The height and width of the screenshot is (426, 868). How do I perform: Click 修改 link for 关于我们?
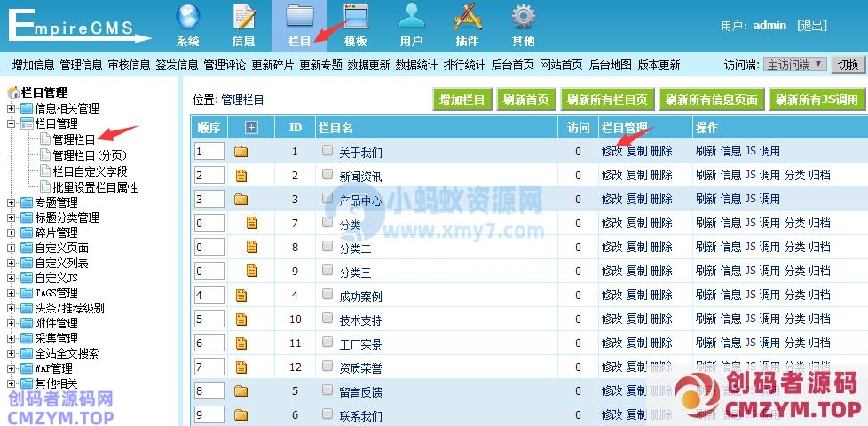point(612,152)
